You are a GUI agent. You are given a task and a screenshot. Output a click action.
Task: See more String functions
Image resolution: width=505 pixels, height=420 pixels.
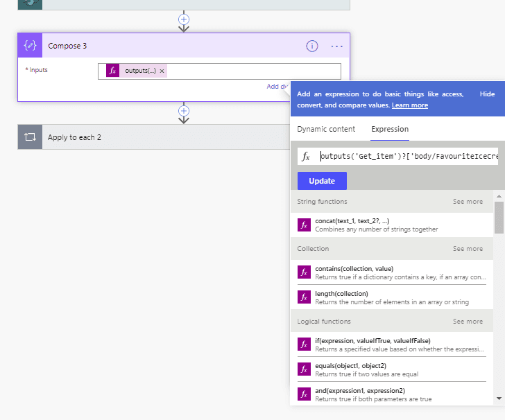(x=468, y=202)
